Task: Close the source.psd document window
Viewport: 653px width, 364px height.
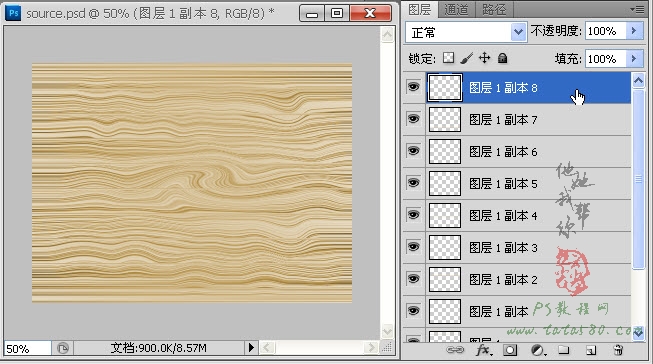Action: [370, 13]
